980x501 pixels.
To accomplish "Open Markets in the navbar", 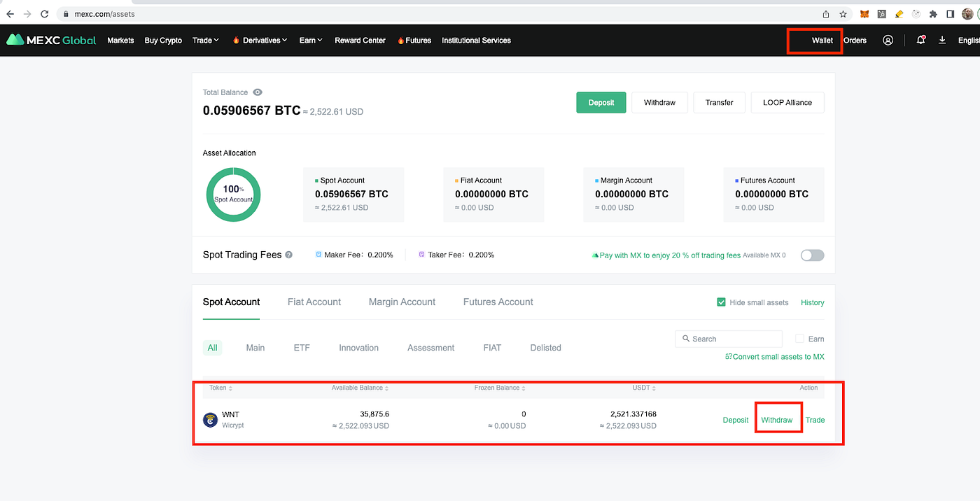I will (120, 40).
